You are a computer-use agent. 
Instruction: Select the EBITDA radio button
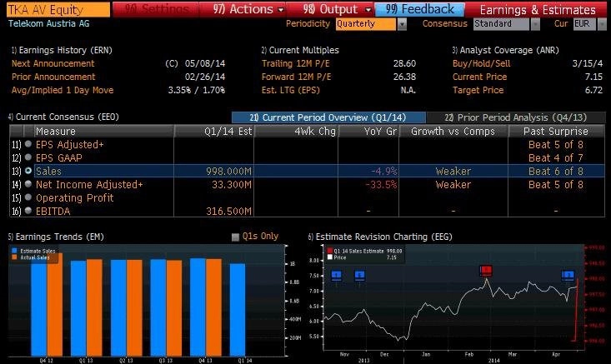(28, 211)
